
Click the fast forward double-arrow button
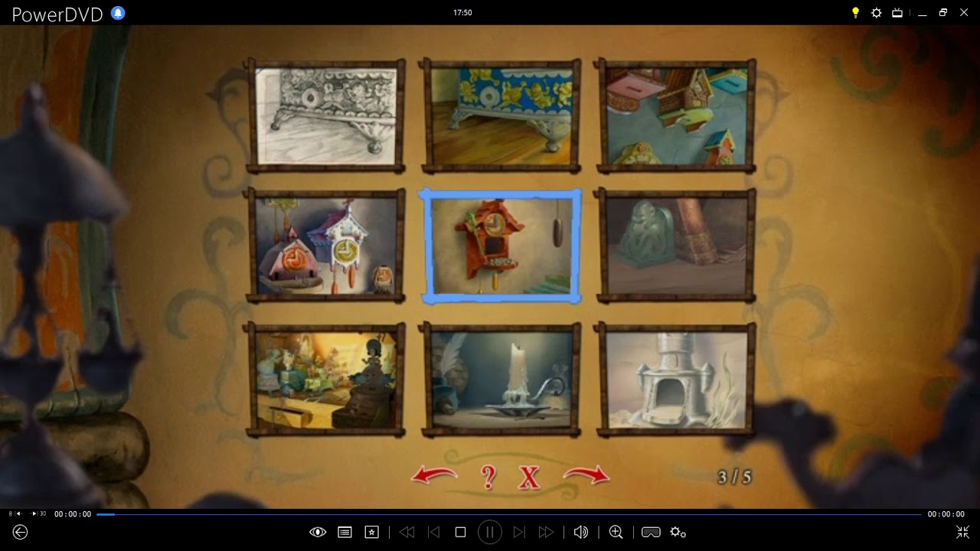(x=546, y=532)
